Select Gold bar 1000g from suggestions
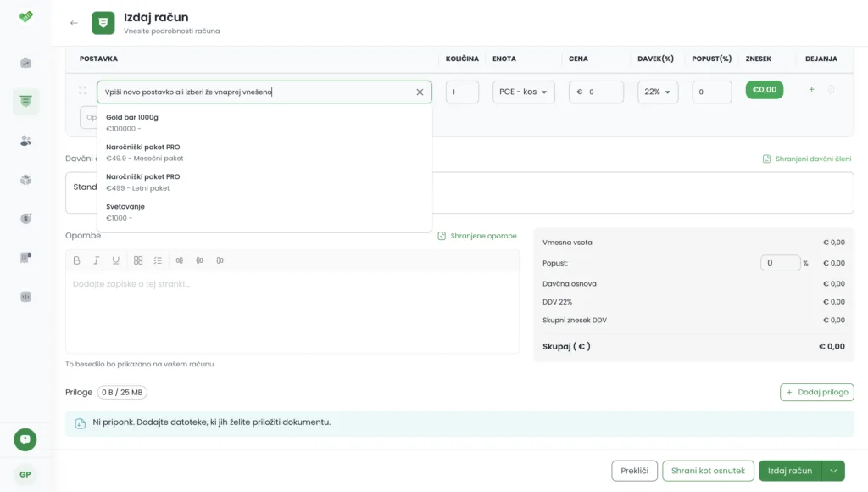Image resolution: width=868 pixels, height=492 pixels. coord(264,122)
